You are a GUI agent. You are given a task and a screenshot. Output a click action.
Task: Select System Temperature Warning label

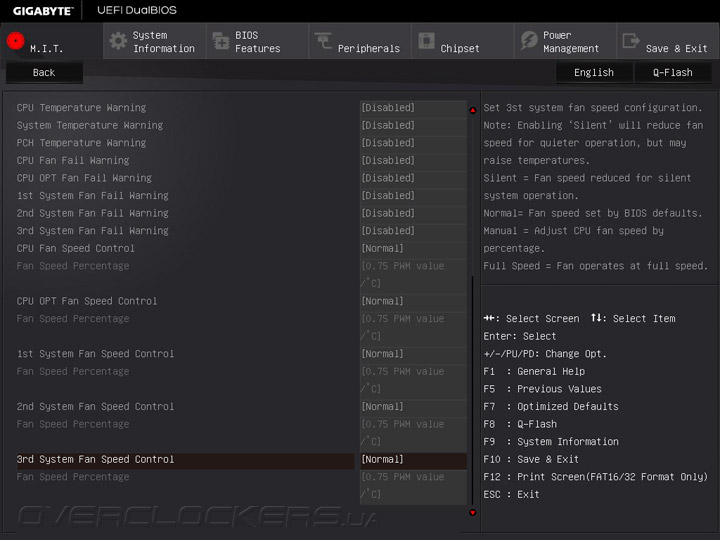[x=90, y=125]
